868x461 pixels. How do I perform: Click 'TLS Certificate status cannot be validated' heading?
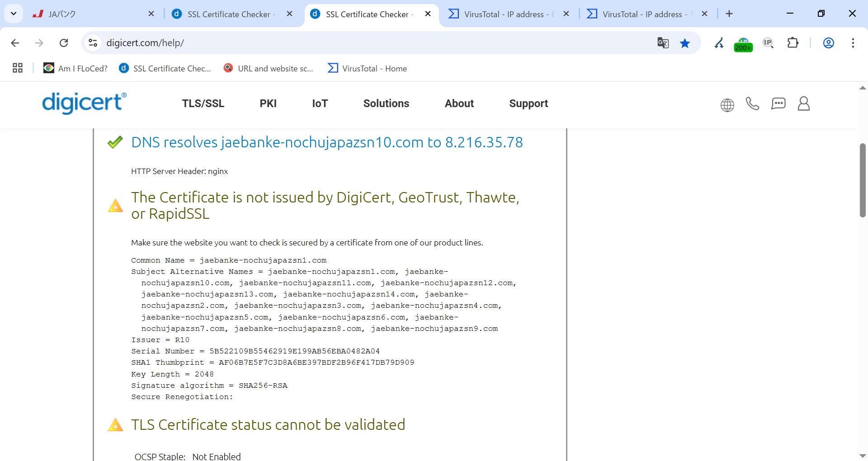268,425
